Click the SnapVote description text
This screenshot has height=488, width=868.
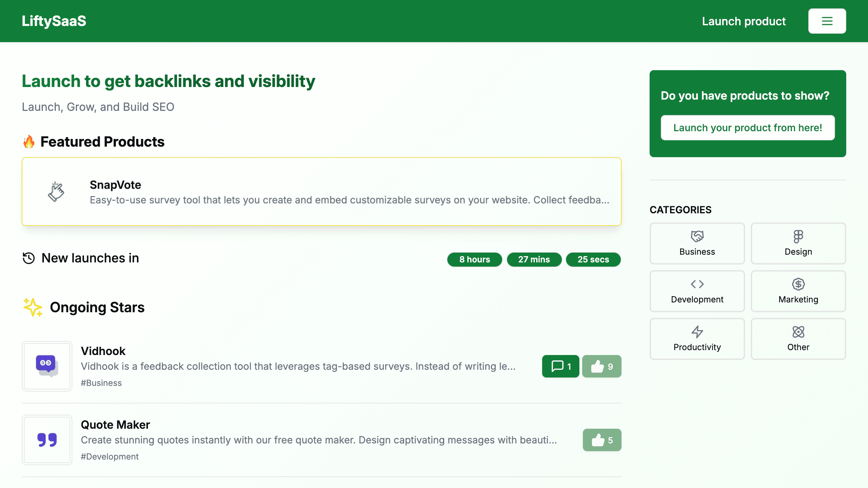350,200
